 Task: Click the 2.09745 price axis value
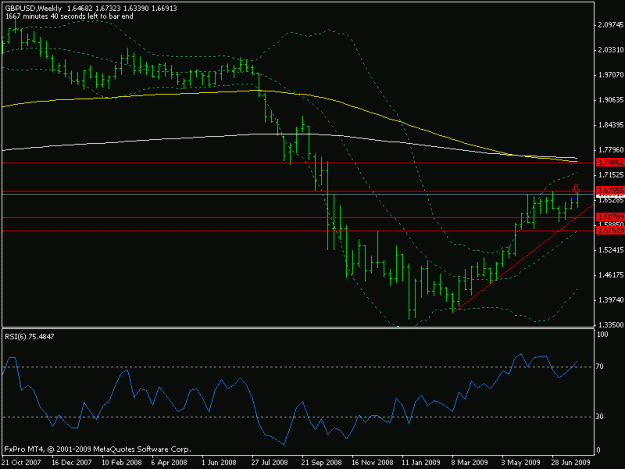coord(611,25)
